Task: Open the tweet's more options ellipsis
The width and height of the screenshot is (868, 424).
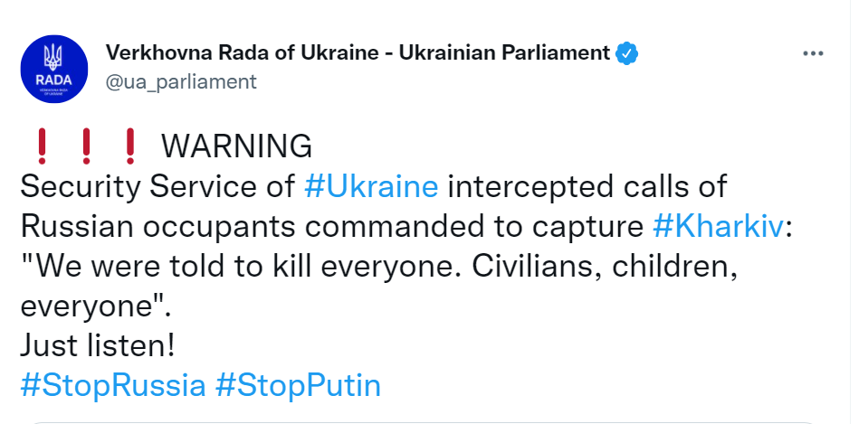Action: pyautogui.click(x=814, y=53)
